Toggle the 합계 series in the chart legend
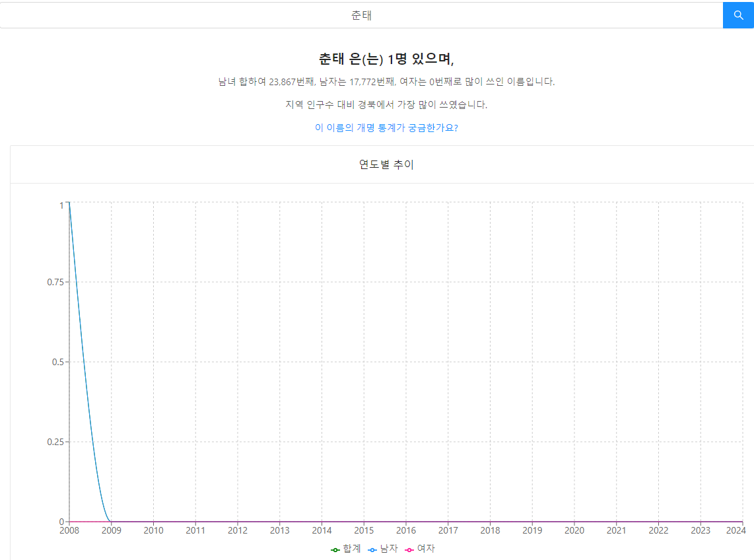Screen dimensions: 754x560 [x=346, y=549]
